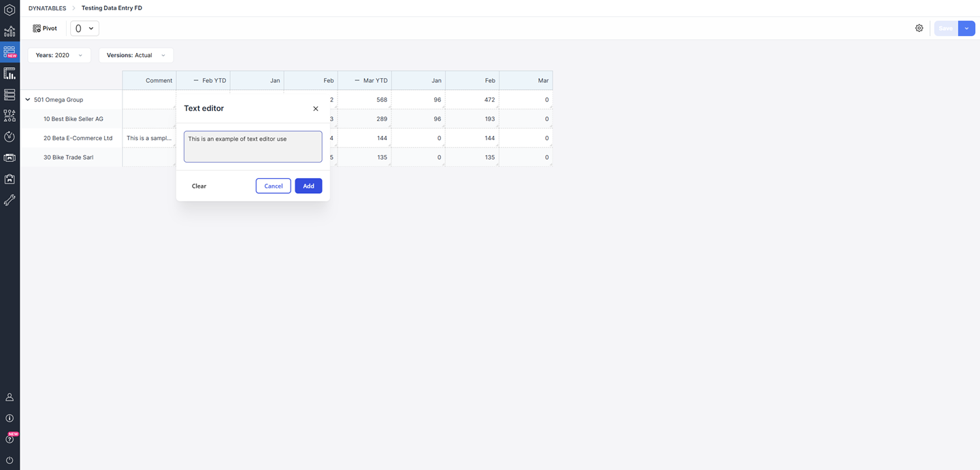
Task: Click the user profile icon at sidebar bottom
Action: tap(10, 397)
